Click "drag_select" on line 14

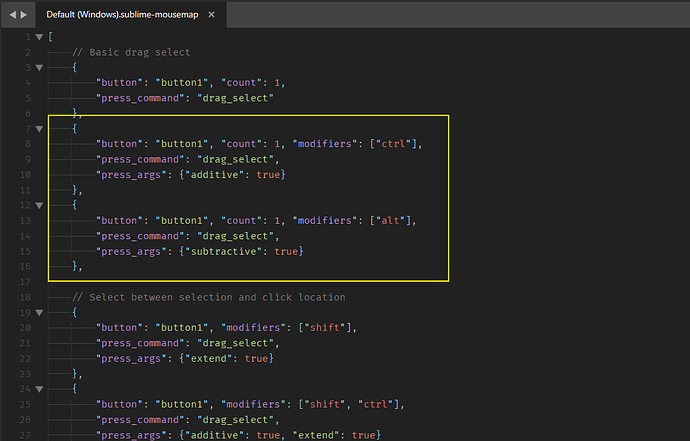tap(235, 236)
